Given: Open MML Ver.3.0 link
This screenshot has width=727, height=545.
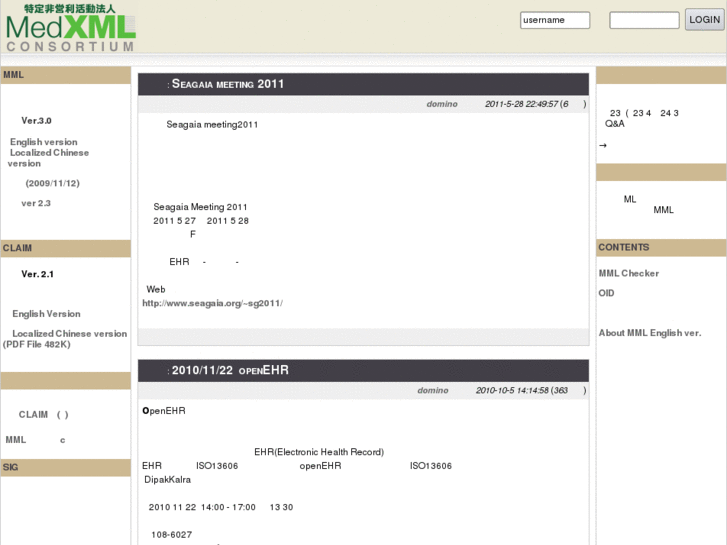Looking at the screenshot, I should click(x=36, y=121).
